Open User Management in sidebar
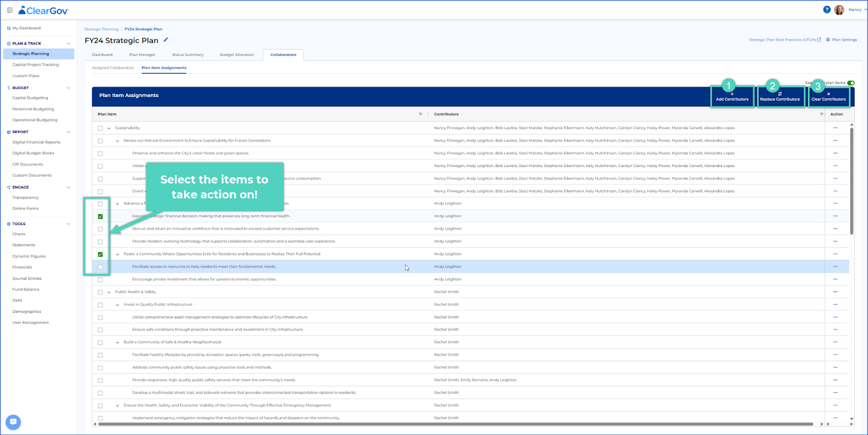Viewport: 868px width, 435px height. click(30, 323)
